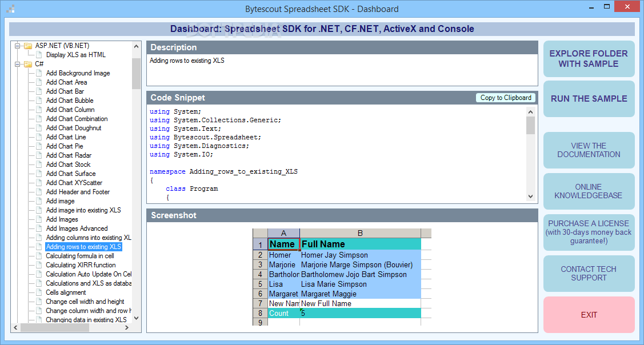Click the spreadsheet screenshot preview image

[342, 277]
